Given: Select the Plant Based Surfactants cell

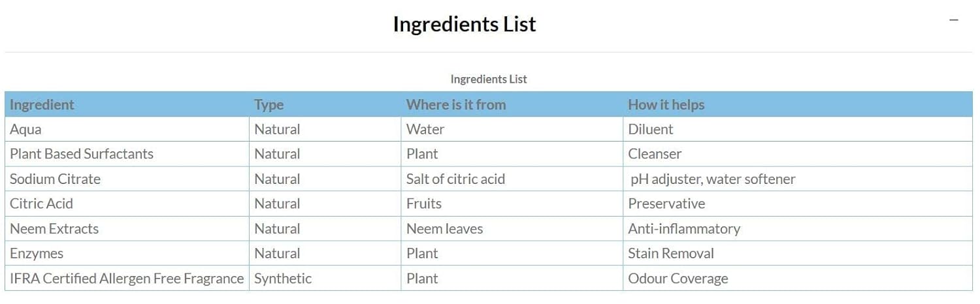Looking at the screenshot, I should point(82,154).
